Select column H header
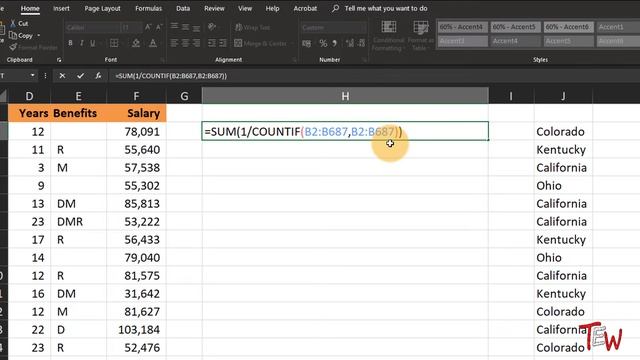 click(x=345, y=96)
